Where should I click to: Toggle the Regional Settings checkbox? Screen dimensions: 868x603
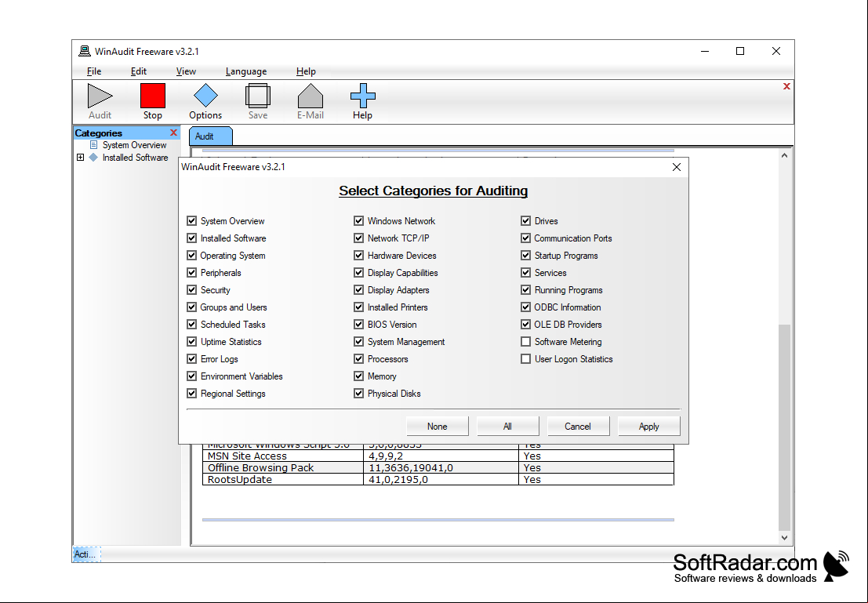tap(191, 393)
